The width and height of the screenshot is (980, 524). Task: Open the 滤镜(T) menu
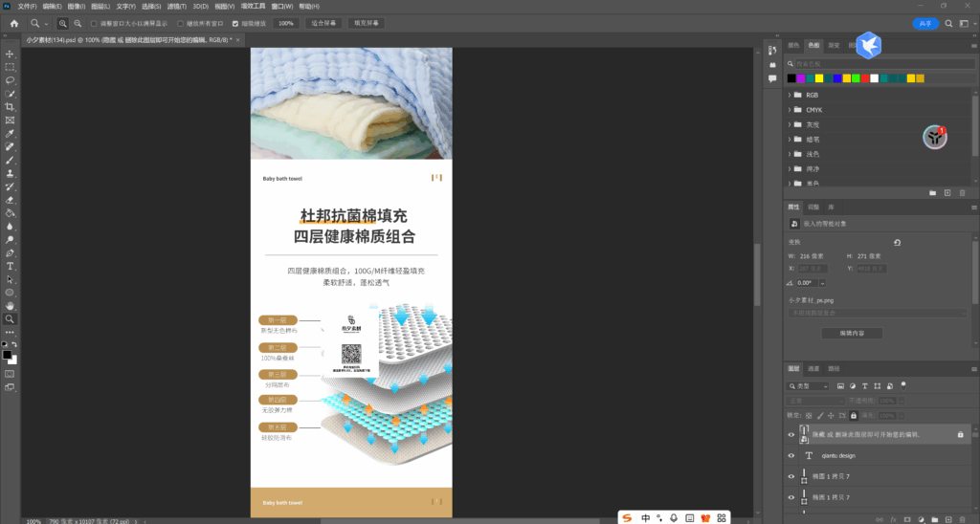[x=177, y=7]
